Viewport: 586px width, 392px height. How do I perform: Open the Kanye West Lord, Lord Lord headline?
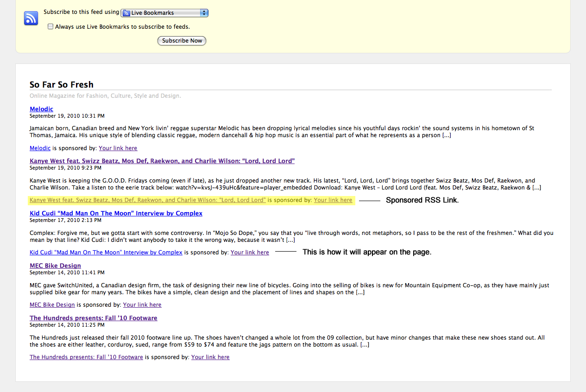162,161
